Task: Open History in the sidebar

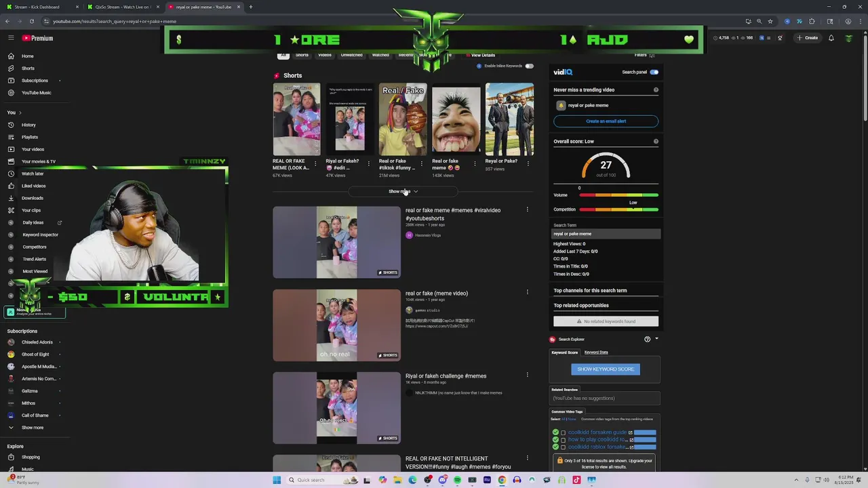Action: (x=28, y=125)
